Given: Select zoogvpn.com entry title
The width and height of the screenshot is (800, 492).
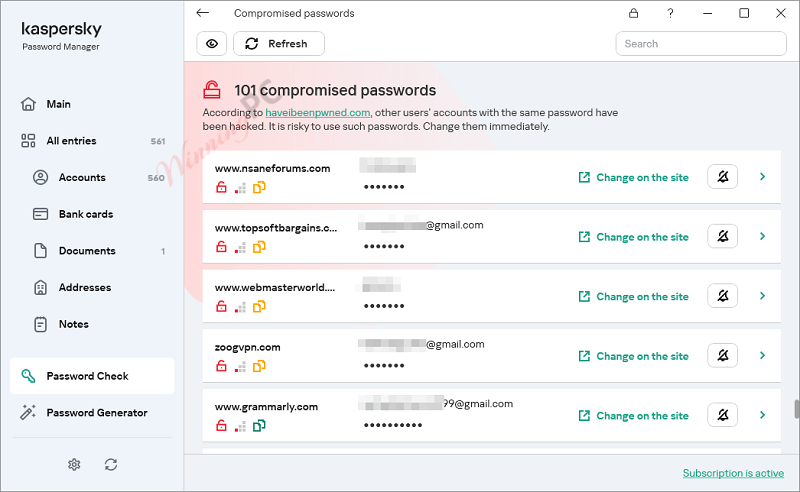Looking at the screenshot, I should [x=247, y=348].
